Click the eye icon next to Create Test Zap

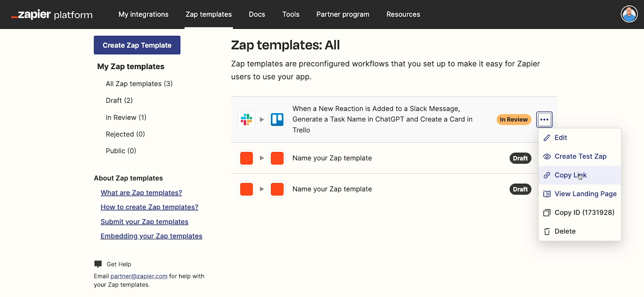[547, 157]
